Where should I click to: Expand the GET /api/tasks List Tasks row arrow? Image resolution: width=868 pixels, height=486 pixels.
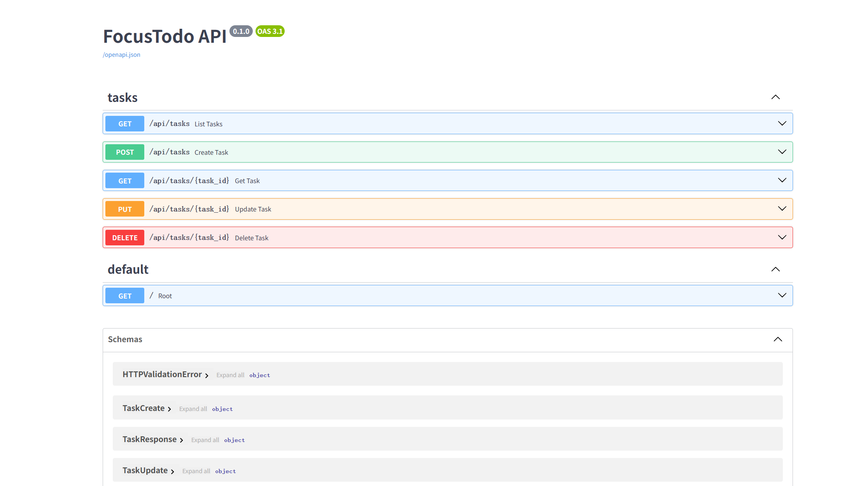coord(782,124)
